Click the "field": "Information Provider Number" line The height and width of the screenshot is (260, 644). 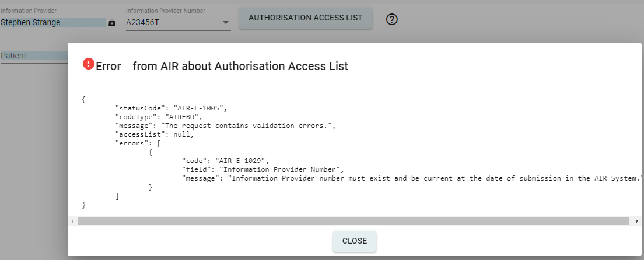click(x=262, y=169)
